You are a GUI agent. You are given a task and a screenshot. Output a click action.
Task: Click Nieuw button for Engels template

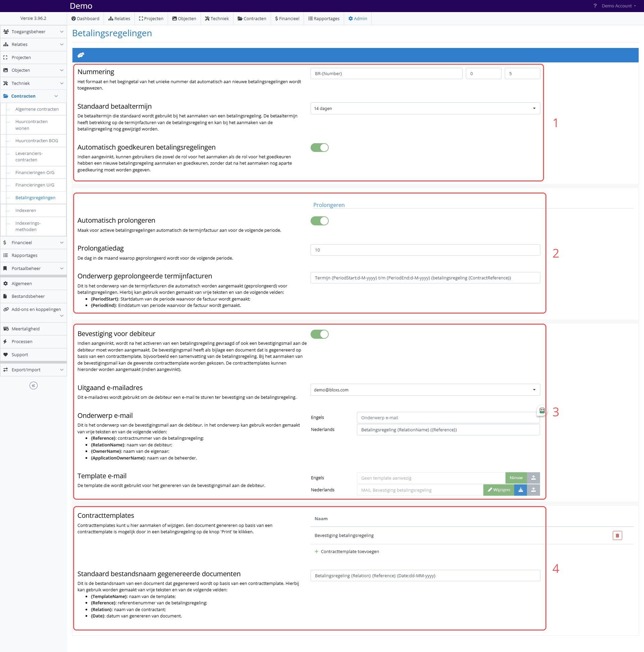click(x=516, y=478)
